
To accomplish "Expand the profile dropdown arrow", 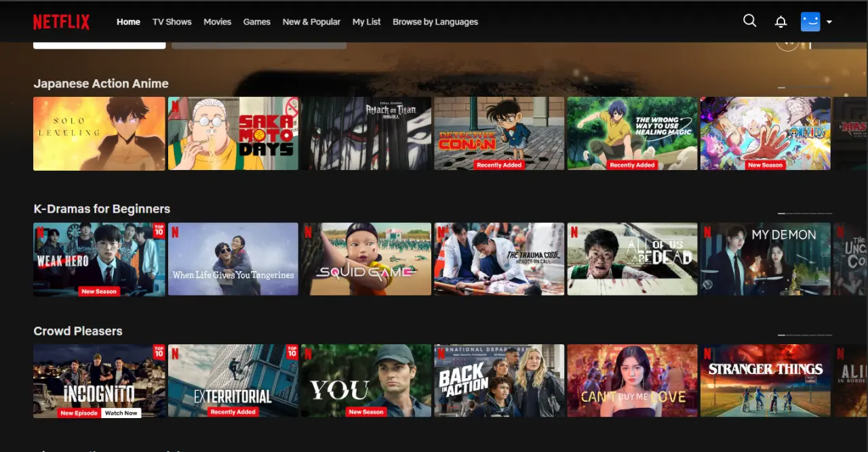I will coord(829,22).
